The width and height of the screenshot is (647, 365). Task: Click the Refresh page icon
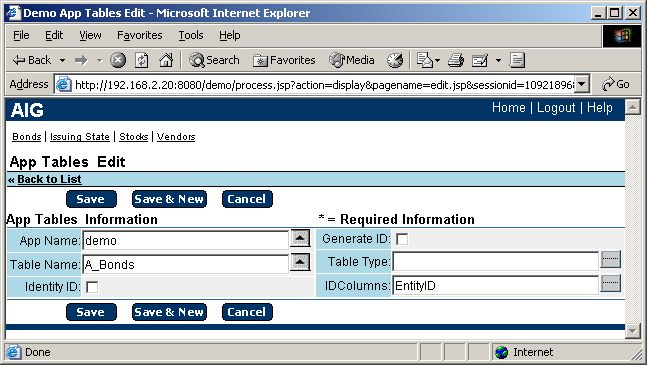click(x=142, y=60)
